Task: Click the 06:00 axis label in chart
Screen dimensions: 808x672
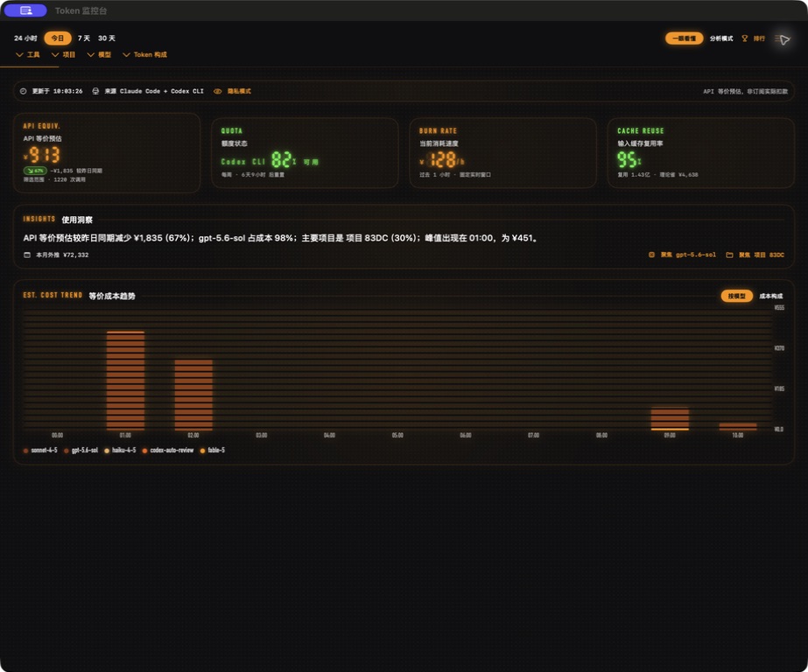Action: click(466, 436)
